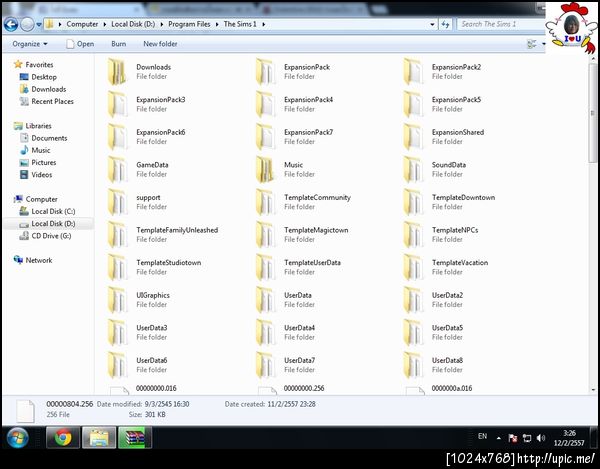This screenshot has width=600, height=469.
Task: Click the Change your view icon
Action: (532, 44)
